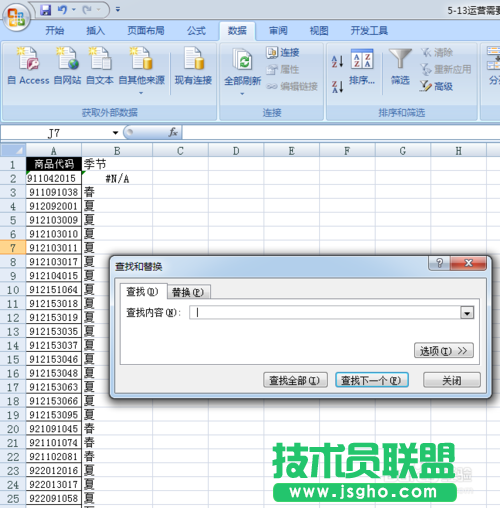This screenshot has height=508, width=500.
Task: Open 开发工具 ribbon tab
Action: 369,31
